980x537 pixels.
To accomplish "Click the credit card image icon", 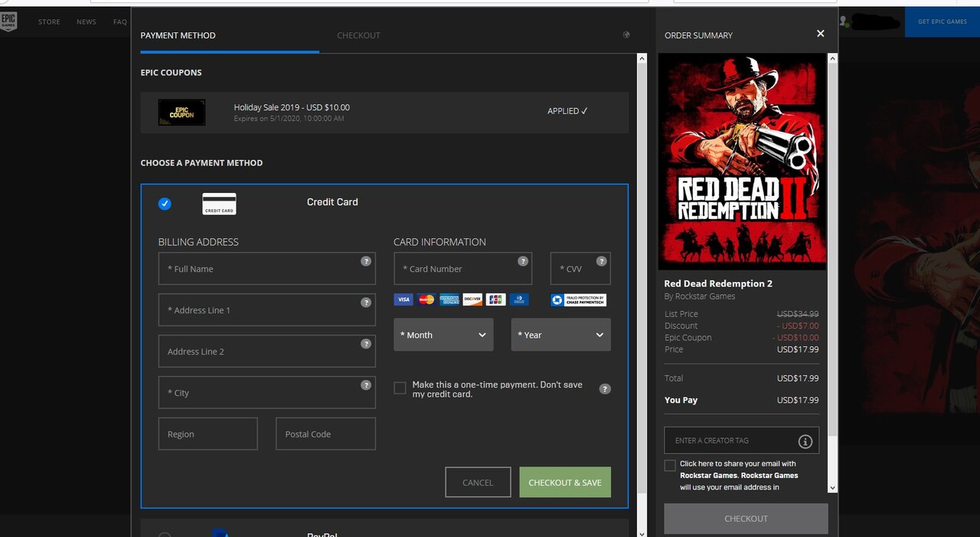I will point(219,204).
